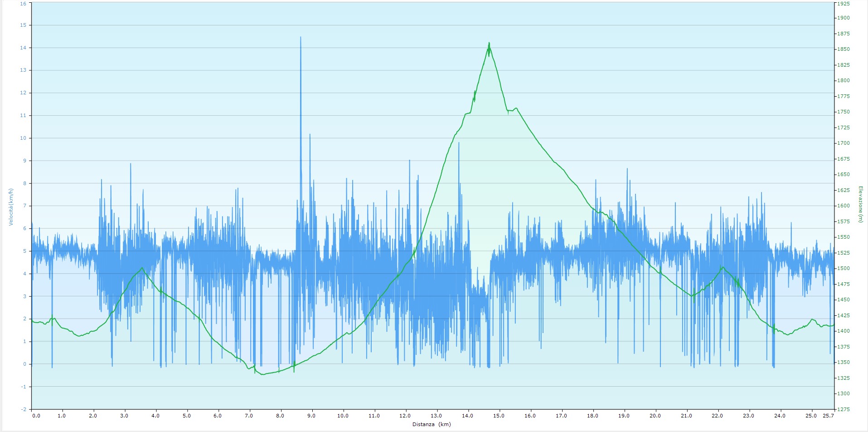
Task: Click the 20.0 tick label on distance axis
Action: 655,416
